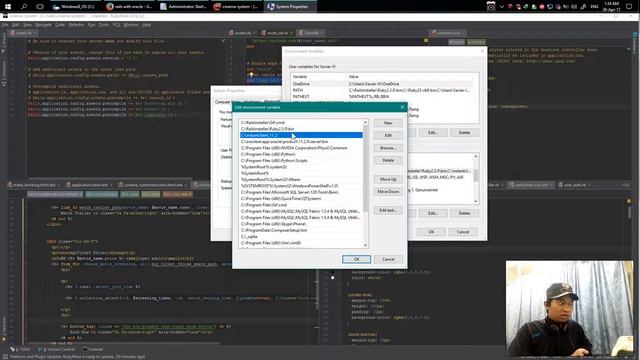Viewport: 640px width, 360px height.
Task: Select the Python\Scripts path entry
Action: point(301,160)
